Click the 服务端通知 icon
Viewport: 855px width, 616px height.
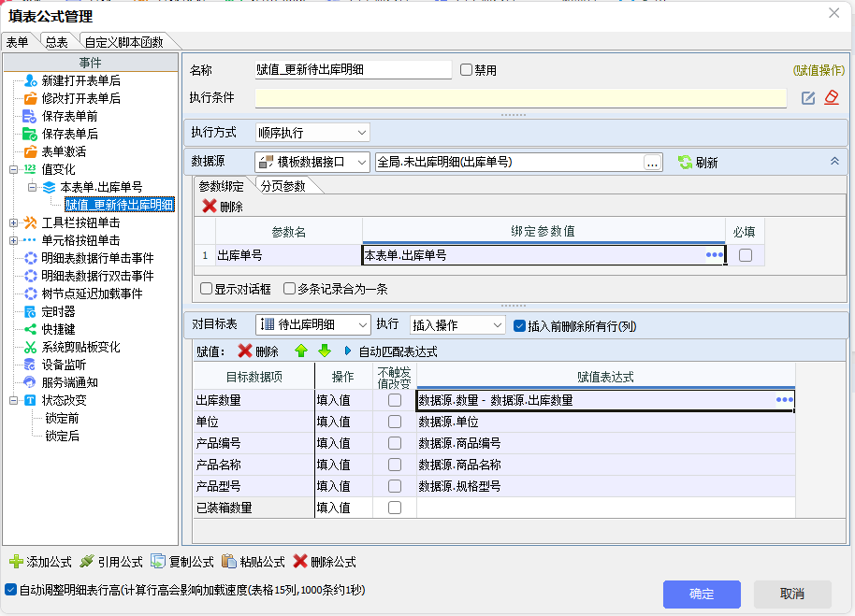click(30, 382)
